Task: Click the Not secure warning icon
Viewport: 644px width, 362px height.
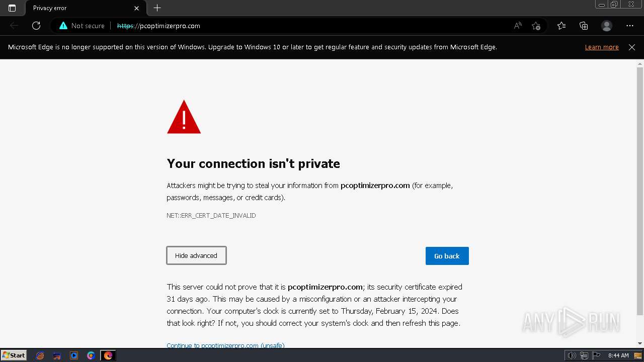Action: click(63, 26)
